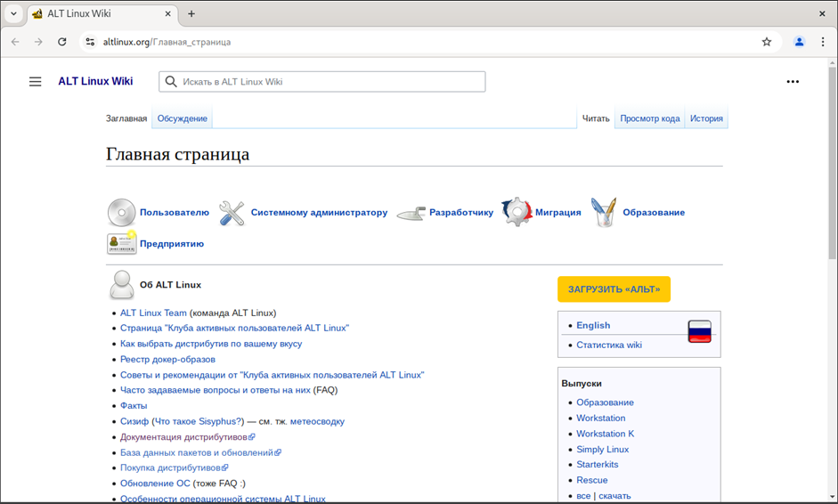Reload the current page

point(62,42)
